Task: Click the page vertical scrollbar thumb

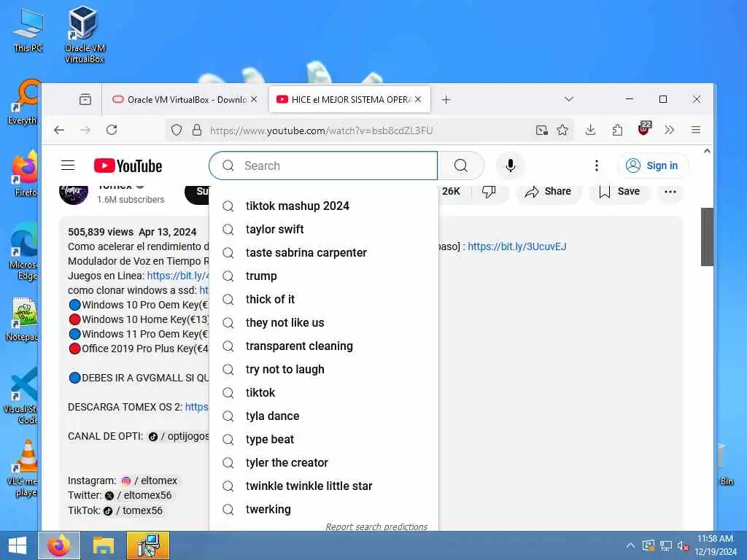Action: click(707, 237)
